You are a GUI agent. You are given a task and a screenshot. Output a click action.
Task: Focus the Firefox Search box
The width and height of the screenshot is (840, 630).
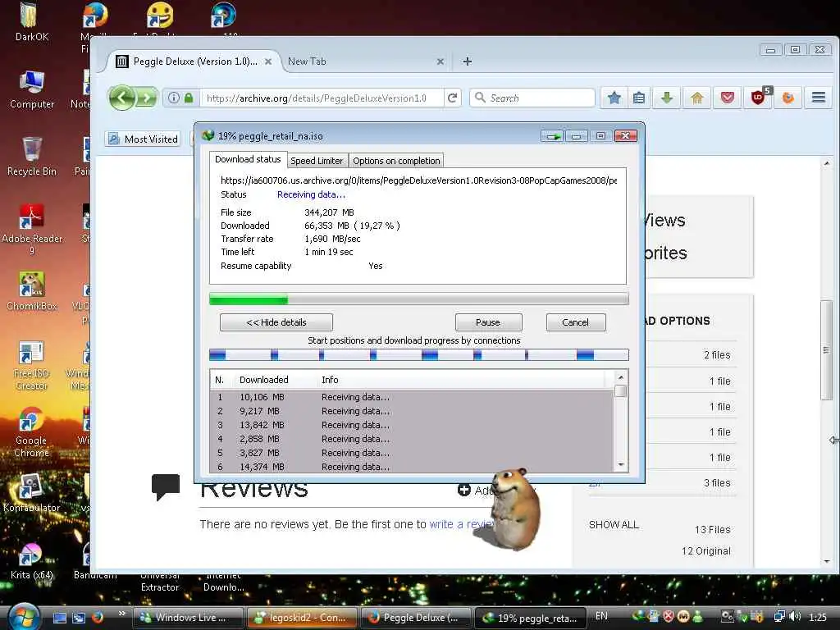tap(532, 98)
